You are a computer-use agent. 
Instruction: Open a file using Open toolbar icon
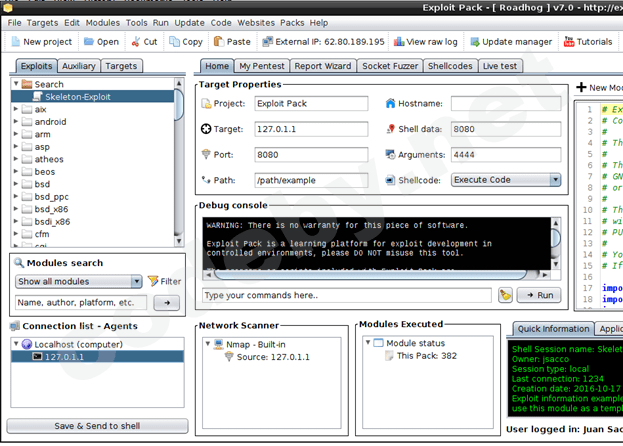point(89,42)
